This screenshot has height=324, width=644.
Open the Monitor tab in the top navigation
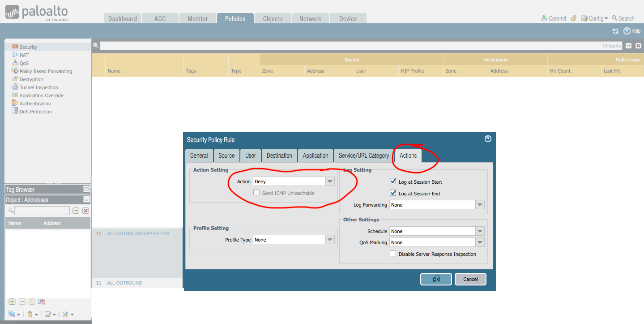[x=197, y=19]
